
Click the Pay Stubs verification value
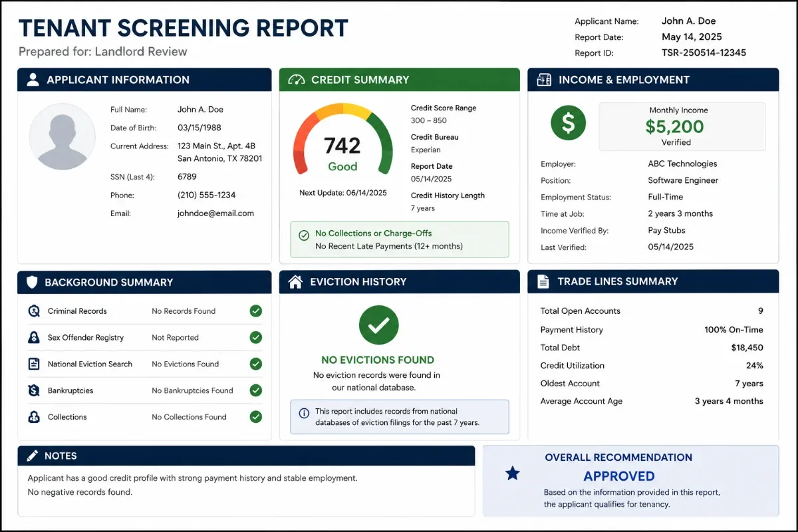tap(666, 230)
